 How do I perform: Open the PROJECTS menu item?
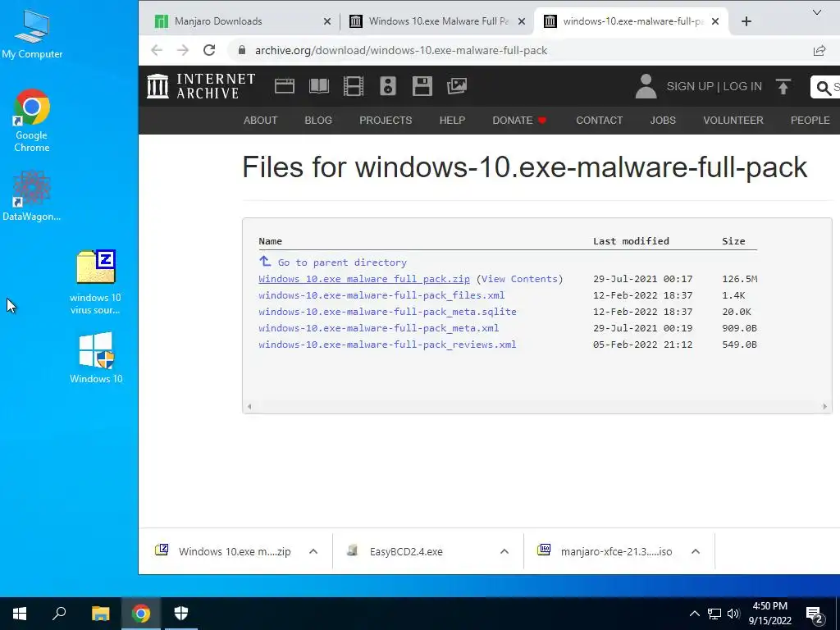click(386, 121)
